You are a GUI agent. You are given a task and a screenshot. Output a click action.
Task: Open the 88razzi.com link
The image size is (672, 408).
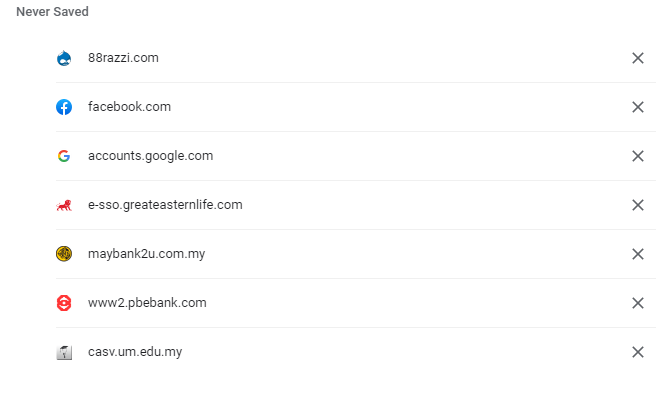click(123, 58)
